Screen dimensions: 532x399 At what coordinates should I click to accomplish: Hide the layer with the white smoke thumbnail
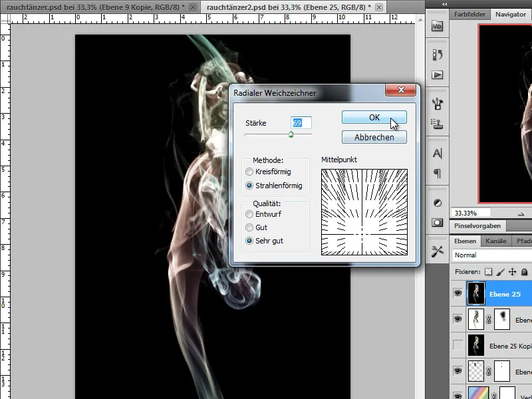click(458, 319)
